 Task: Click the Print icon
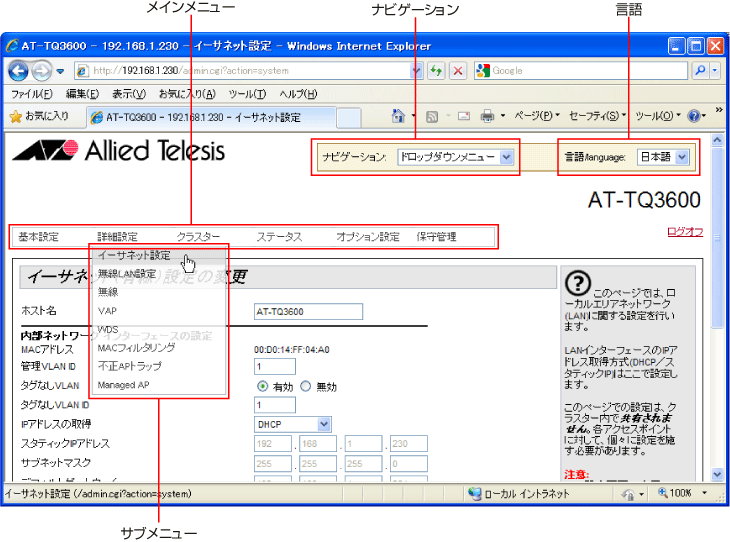pos(487,116)
